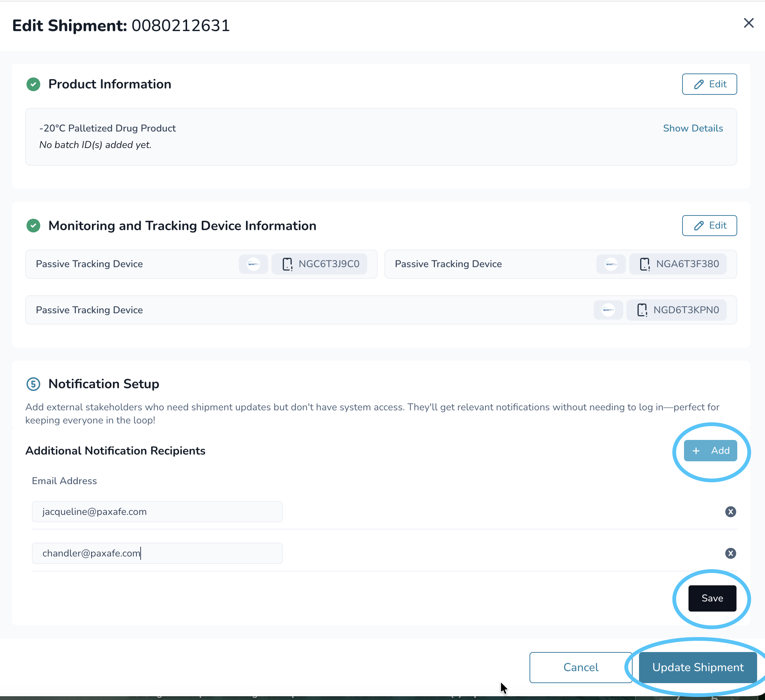Screen dimensions: 765x700
Task: Remove chandler@paxafe.com recipient
Action: pos(730,553)
